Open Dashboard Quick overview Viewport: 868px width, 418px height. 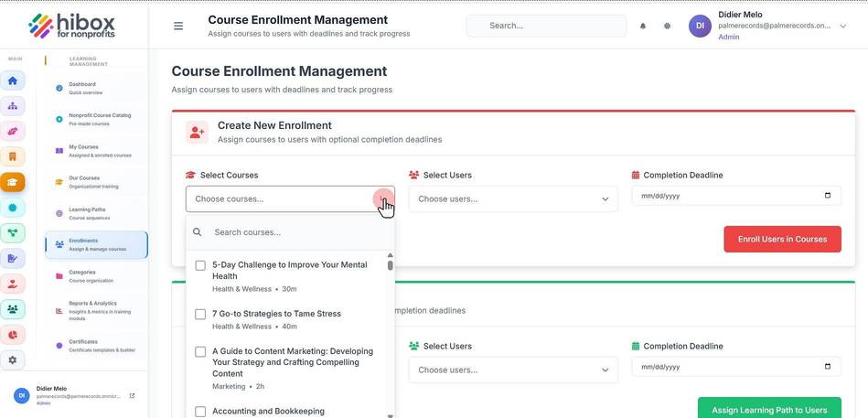point(96,89)
